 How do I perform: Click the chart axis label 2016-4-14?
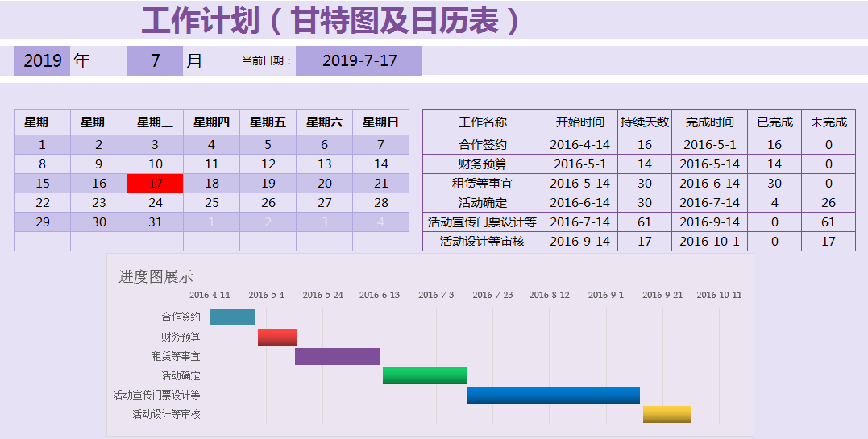210,295
